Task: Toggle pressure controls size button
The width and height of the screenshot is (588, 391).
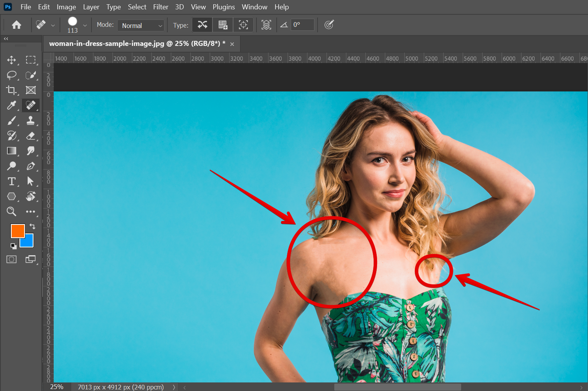Action: pos(329,25)
